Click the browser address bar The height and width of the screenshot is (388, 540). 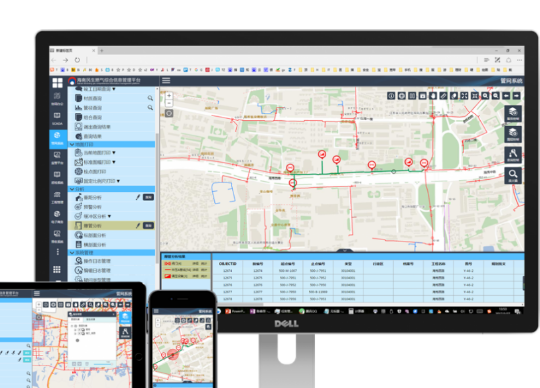[x=281, y=60]
